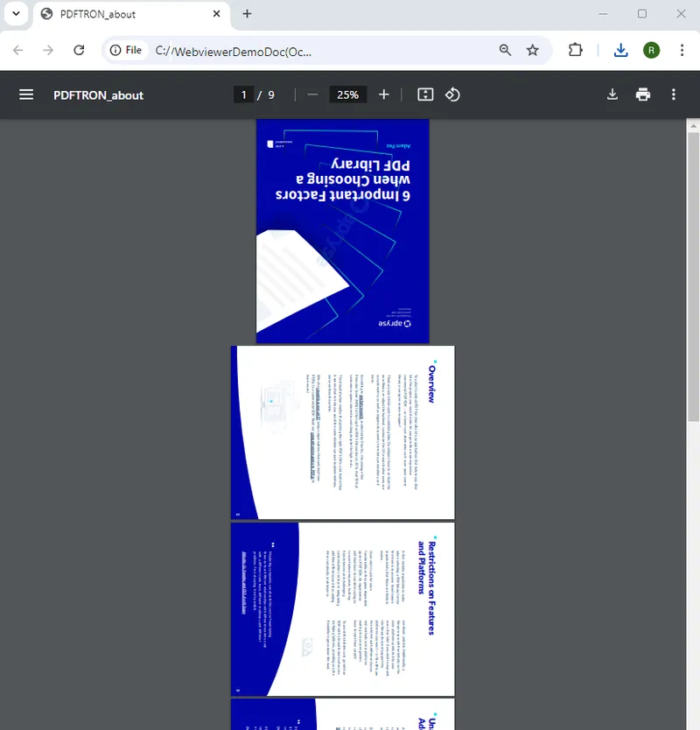Click the total page count 9

pyautogui.click(x=271, y=95)
